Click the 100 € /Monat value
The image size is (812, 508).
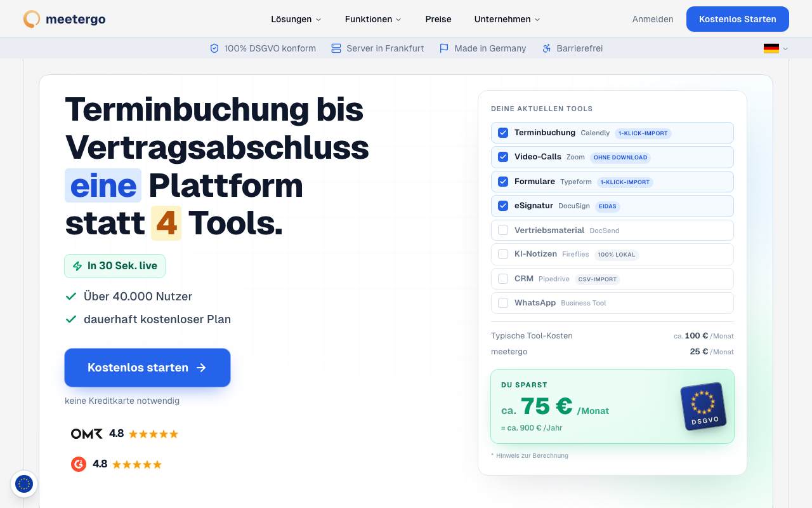tap(704, 336)
